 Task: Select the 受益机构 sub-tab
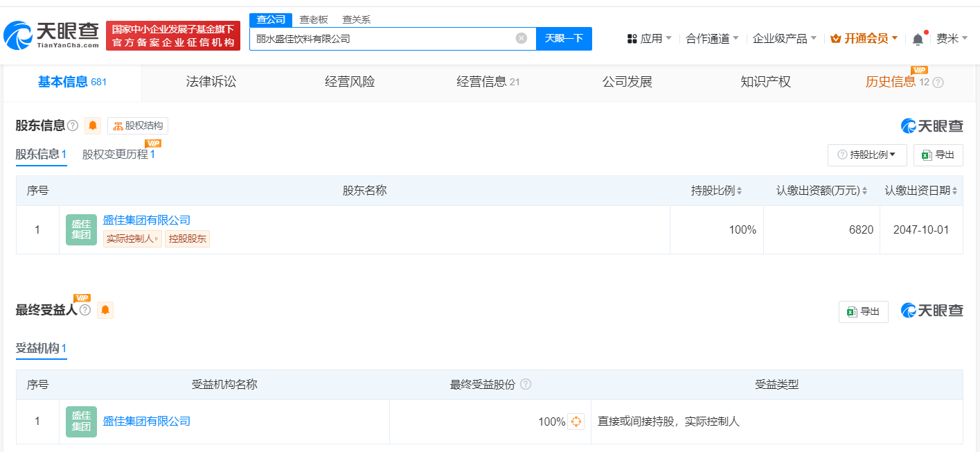click(42, 348)
